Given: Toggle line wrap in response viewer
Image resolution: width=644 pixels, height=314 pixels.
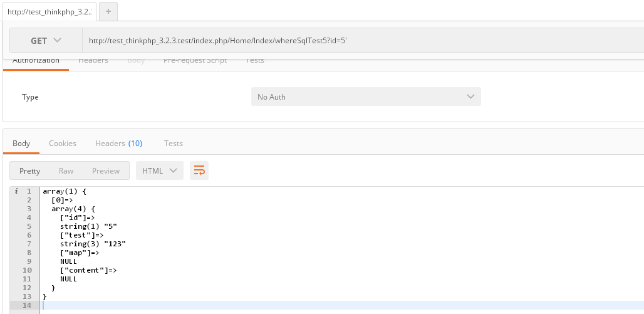Looking at the screenshot, I should pos(199,170).
